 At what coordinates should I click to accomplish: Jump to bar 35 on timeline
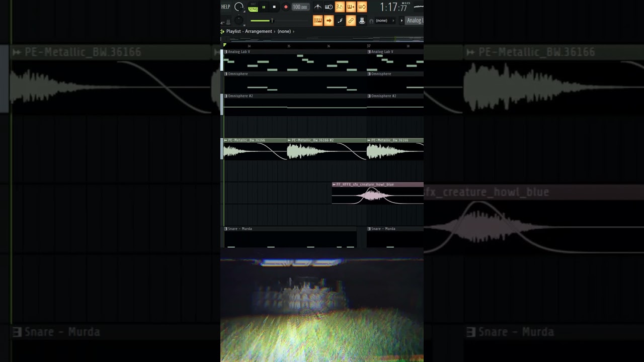[289, 46]
